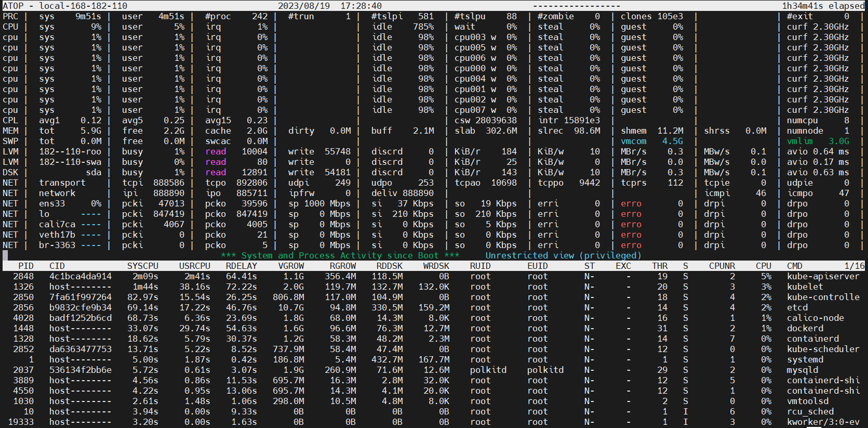Viewport: 868px width, 428px height.
Task: Click the deliv 888890 value
Action: coord(403,193)
